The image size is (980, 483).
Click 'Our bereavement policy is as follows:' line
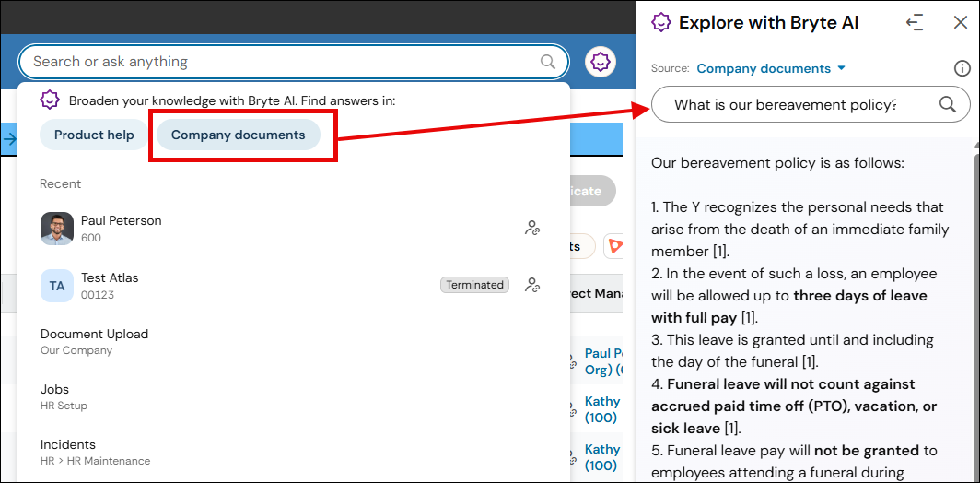[777, 163]
